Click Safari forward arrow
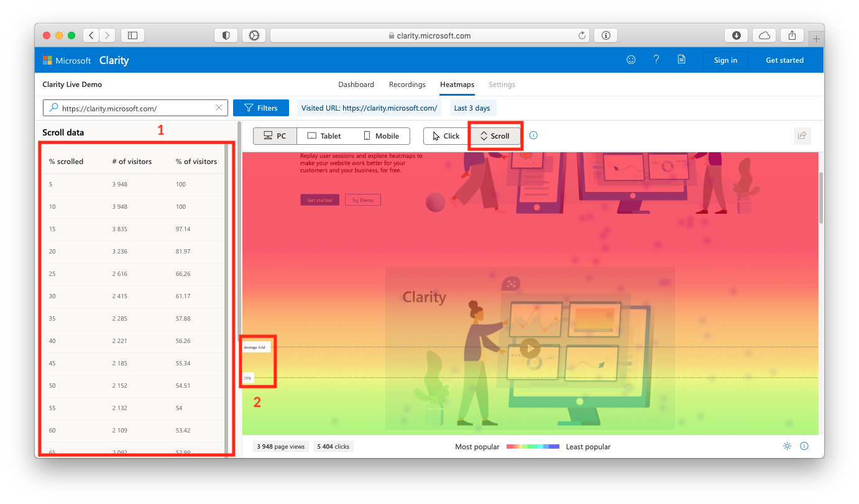This screenshot has height=504, width=859. click(108, 35)
